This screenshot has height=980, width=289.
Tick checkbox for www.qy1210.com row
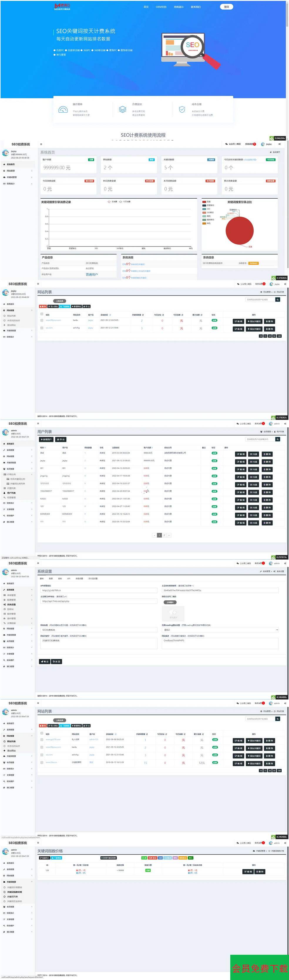42,740
